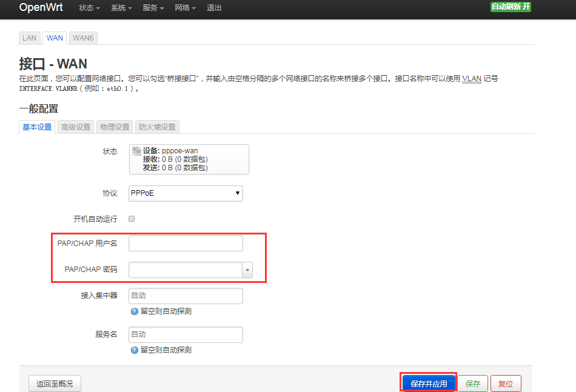The image size is (576, 392).
Task: Open the 状态 menu
Action: coord(89,8)
